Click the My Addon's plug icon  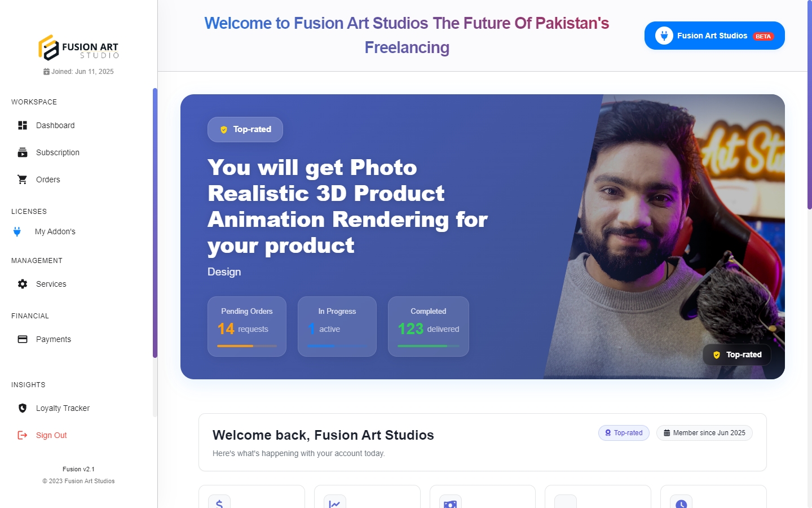17,231
